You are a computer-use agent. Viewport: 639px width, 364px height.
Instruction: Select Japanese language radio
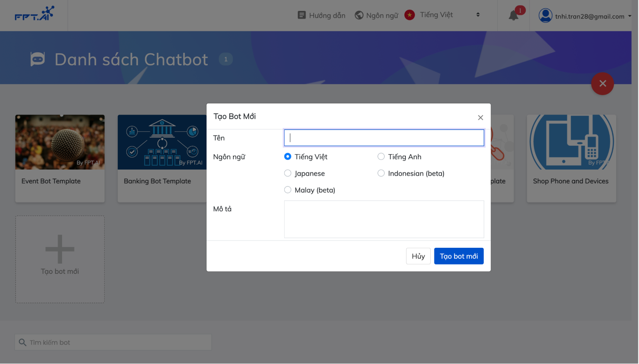(x=287, y=173)
